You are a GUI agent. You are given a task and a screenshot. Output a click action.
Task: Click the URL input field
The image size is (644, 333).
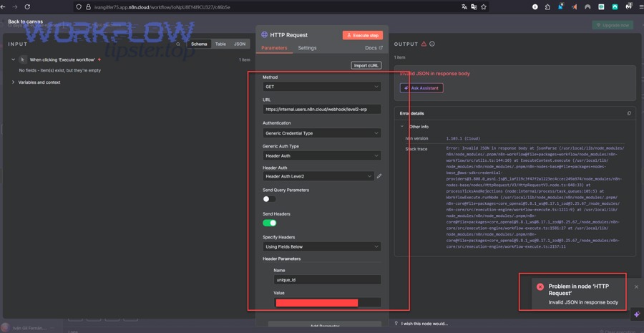(x=321, y=110)
